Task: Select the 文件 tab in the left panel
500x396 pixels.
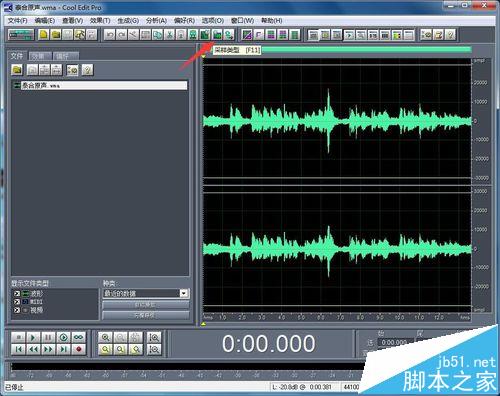Action: pyautogui.click(x=17, y=56)
